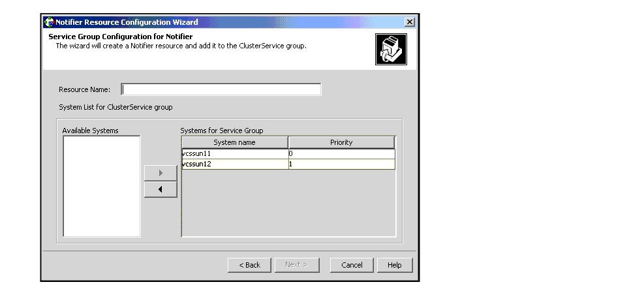Click inside the Available Systems list box
644x295 pixels.
(x=101, y=186)
